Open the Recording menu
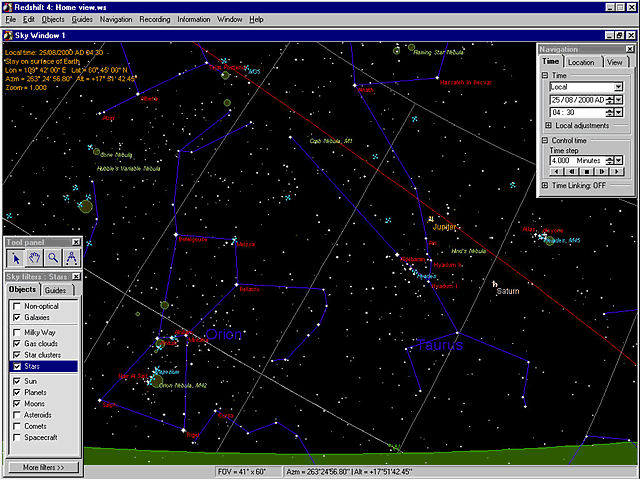The image size is (640, 480). click(x=155, y=19)
